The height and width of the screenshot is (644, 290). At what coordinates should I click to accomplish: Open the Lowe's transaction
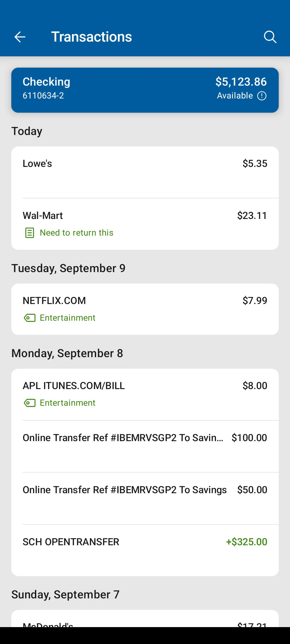145,172
